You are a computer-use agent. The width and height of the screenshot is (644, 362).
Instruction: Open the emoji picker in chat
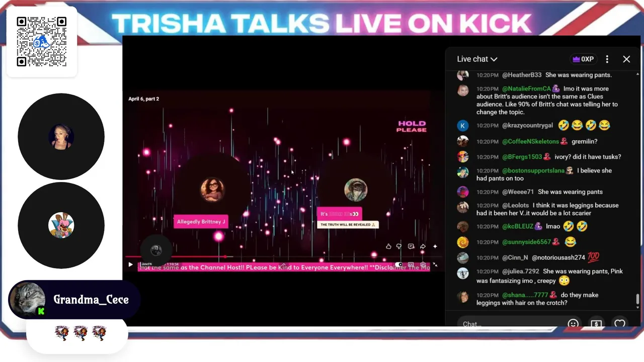[573, 323]
